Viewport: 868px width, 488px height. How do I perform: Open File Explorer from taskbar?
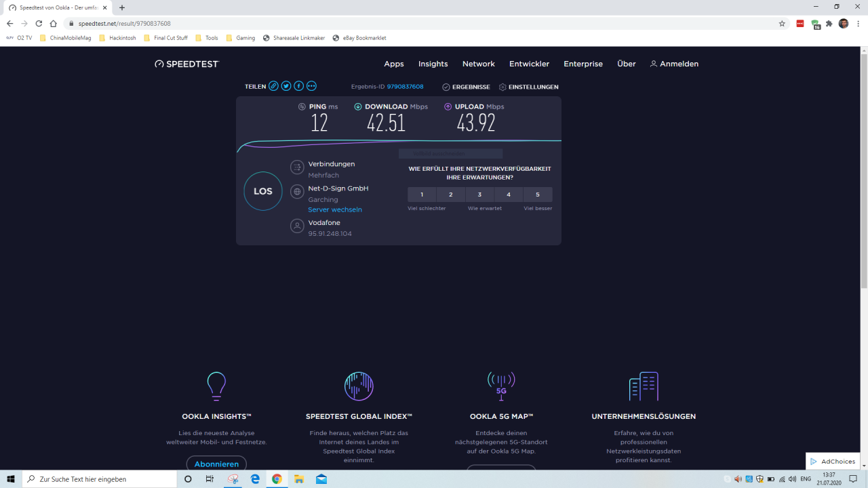click(x=299, y=479)
